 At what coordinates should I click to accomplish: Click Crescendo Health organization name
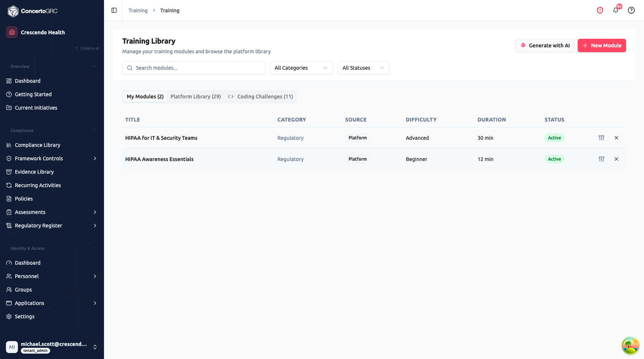coord(43,32)
